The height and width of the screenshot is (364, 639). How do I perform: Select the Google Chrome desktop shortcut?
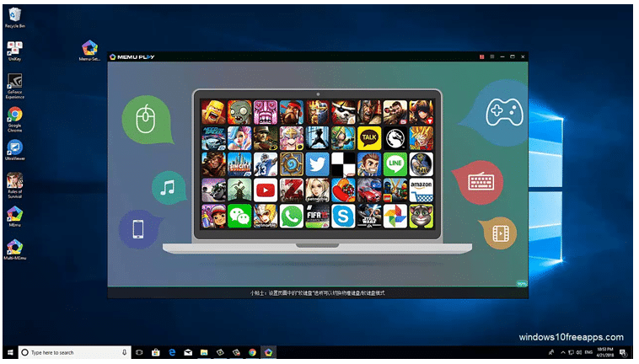pos(14,120)
